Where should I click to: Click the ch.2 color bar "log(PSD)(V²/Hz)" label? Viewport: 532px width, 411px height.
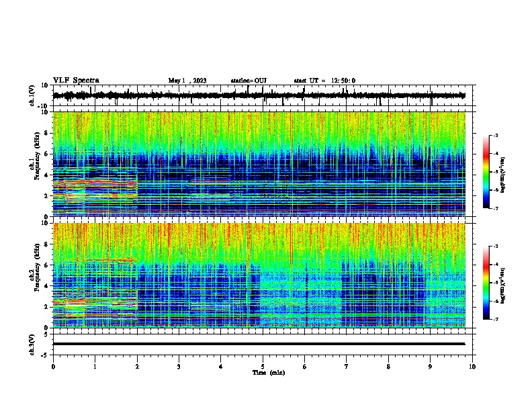coord(503,286)
